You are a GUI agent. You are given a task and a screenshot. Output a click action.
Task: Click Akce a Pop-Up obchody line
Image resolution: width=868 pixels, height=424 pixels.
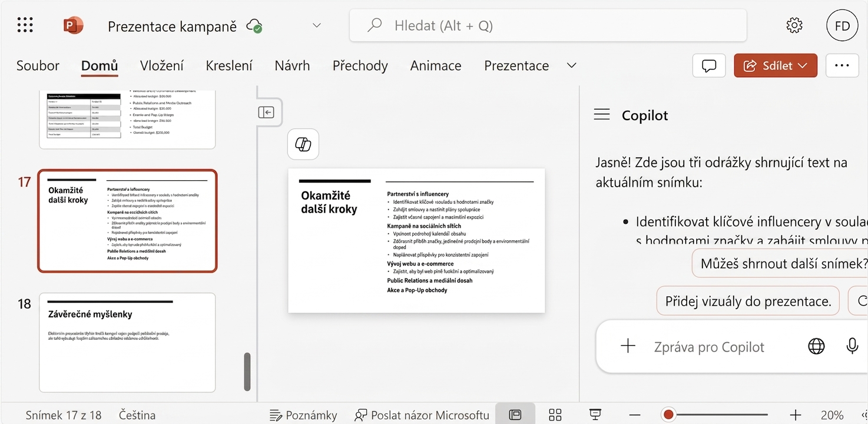click(417, 290)
